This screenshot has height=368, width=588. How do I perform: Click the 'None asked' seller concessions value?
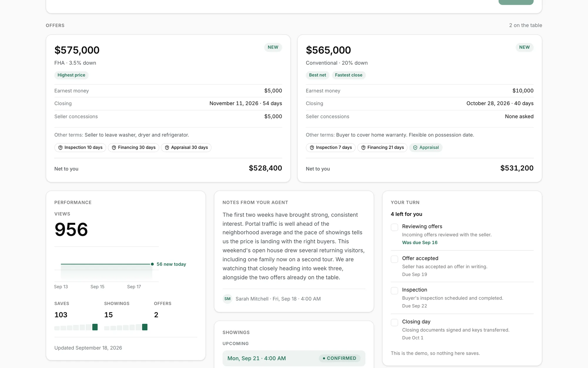(519, 117)
